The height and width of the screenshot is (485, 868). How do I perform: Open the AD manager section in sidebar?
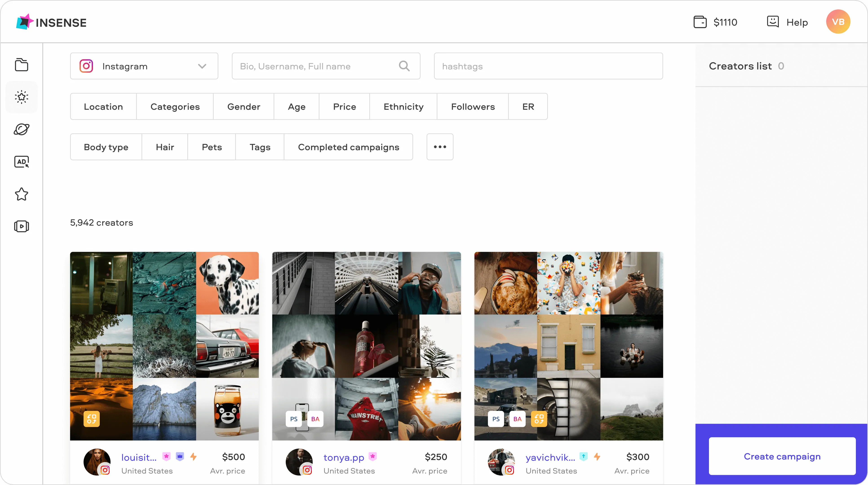click(21, 162)
